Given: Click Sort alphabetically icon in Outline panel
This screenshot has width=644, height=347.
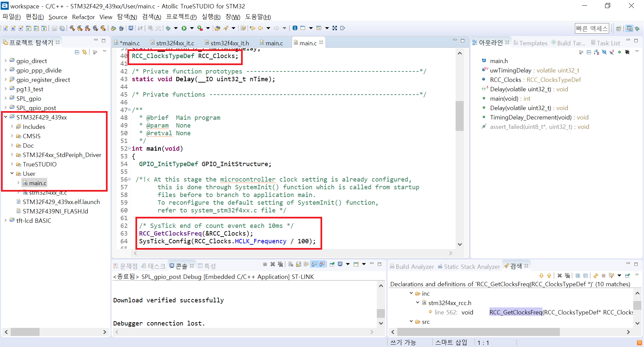Looking at the screenshot, I should point(596,52).
